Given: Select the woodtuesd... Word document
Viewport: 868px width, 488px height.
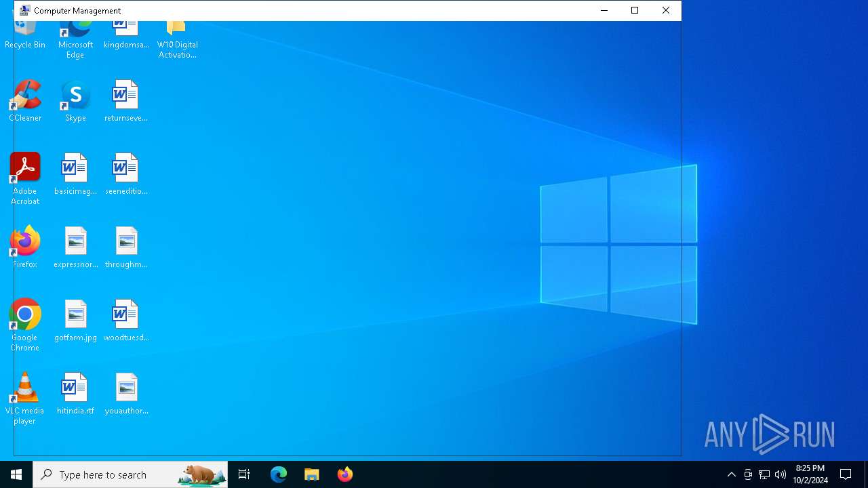Looking at the screenshot, I should click(126, 321).
